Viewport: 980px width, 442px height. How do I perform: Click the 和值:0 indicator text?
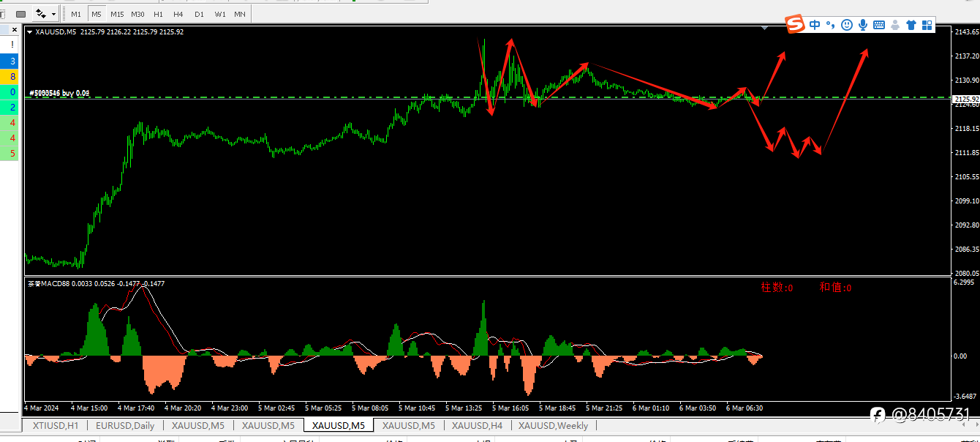click(835, 288)
